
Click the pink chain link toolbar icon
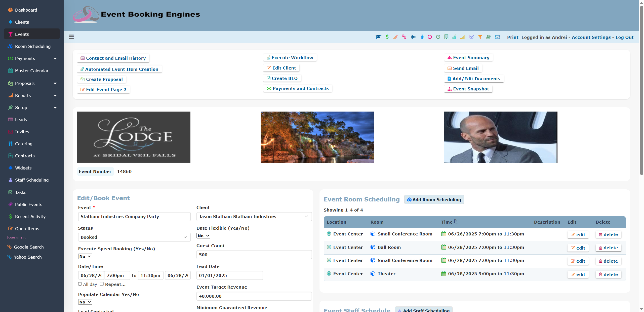coord(404,37)
